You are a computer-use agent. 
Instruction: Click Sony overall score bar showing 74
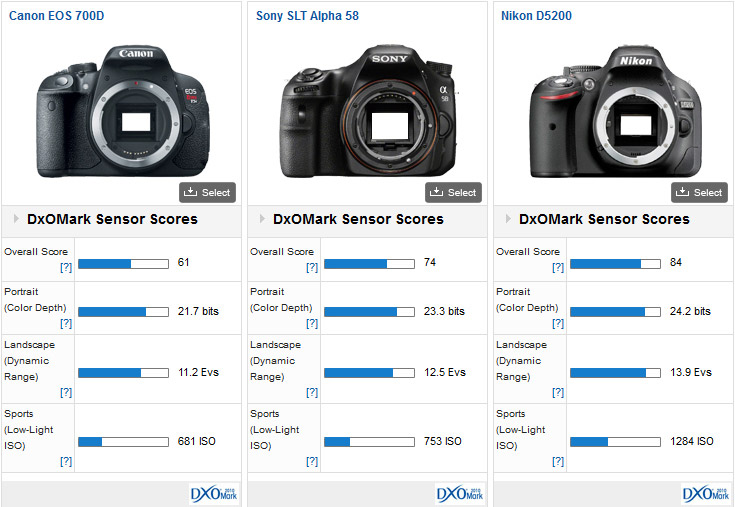coord(369,264)
